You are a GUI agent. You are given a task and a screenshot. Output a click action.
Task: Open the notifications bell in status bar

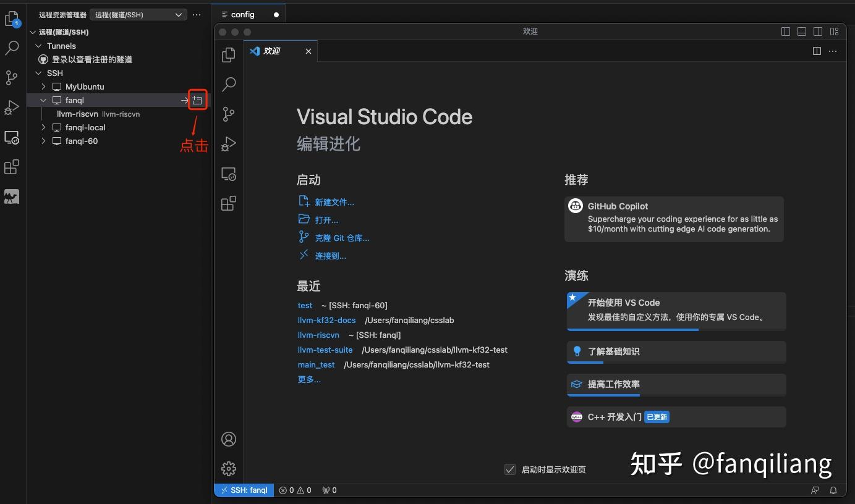pos(833,490)
